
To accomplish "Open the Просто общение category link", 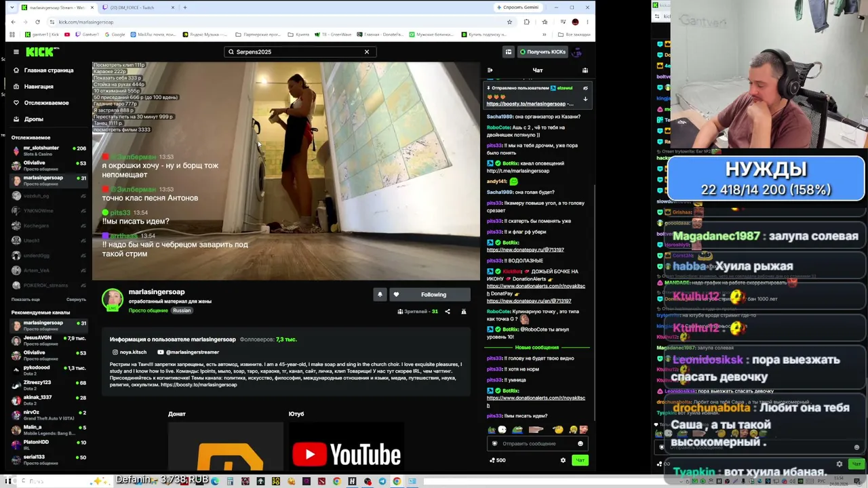I will coord(148,310).
